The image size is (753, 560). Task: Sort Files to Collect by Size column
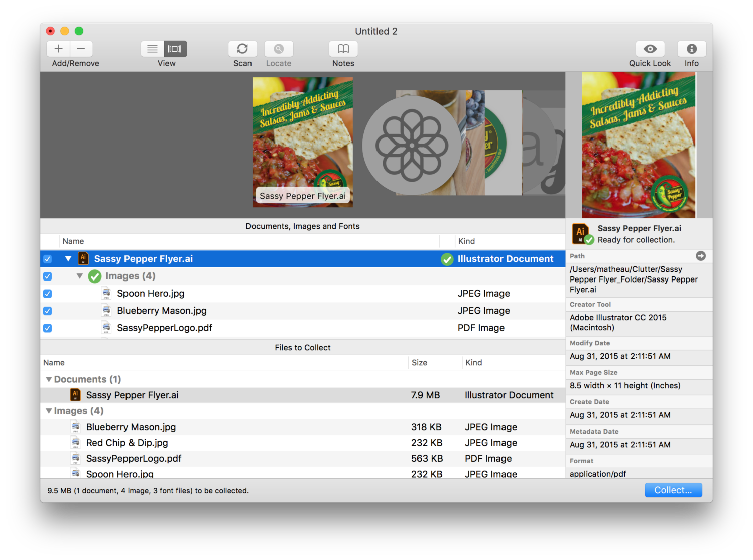pos(435,363)
